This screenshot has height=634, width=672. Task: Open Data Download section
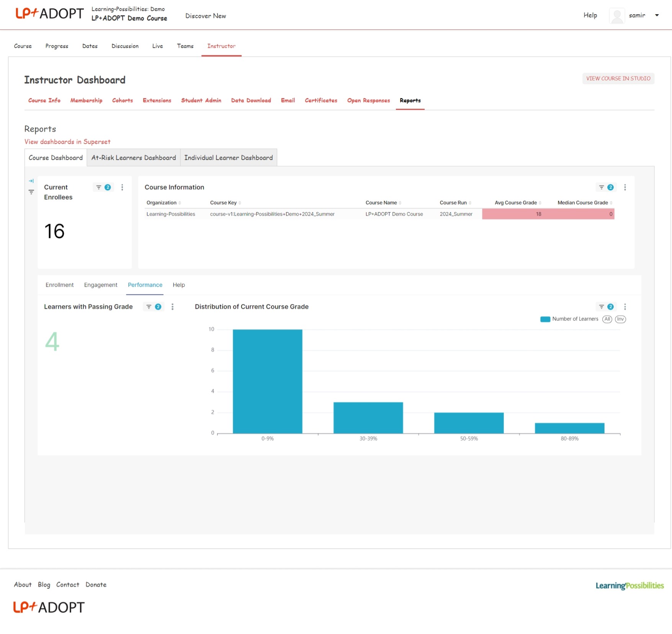coord(251,100)
